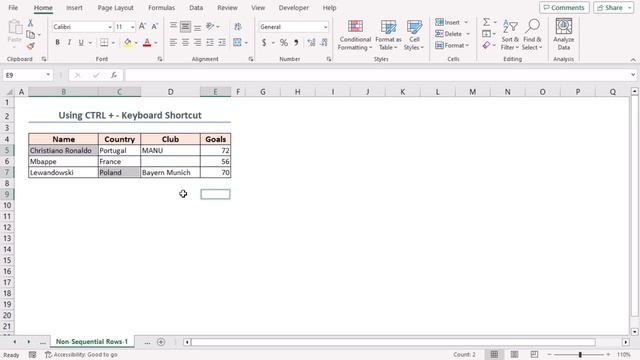The width and height of the screenshot is (640, 360).
Task: Toggle middle vertical alignment
Action: [x=185, y=27]
